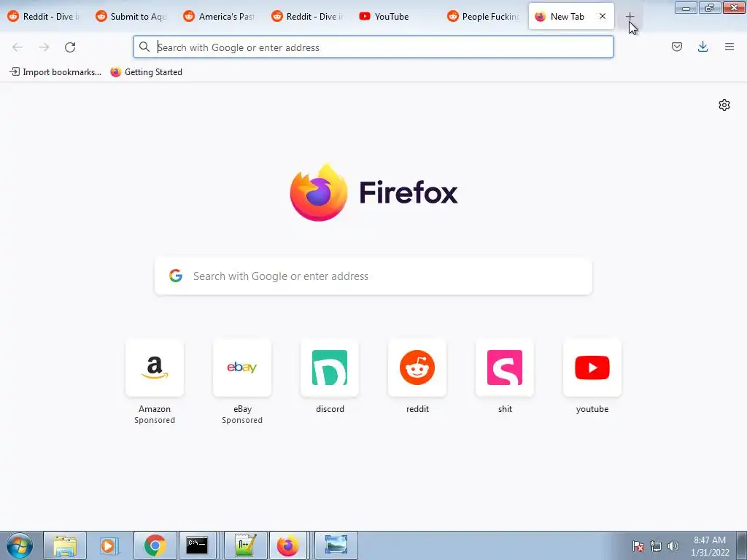The width and height of the screenshot is (747, 560).
Task: Click the network tray icon
Action: 656,546
